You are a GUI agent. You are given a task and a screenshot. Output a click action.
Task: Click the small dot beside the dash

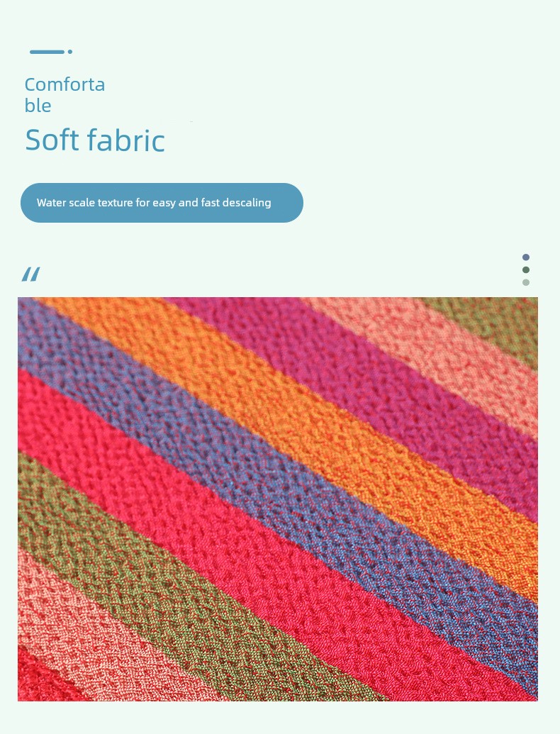point(70,52)
